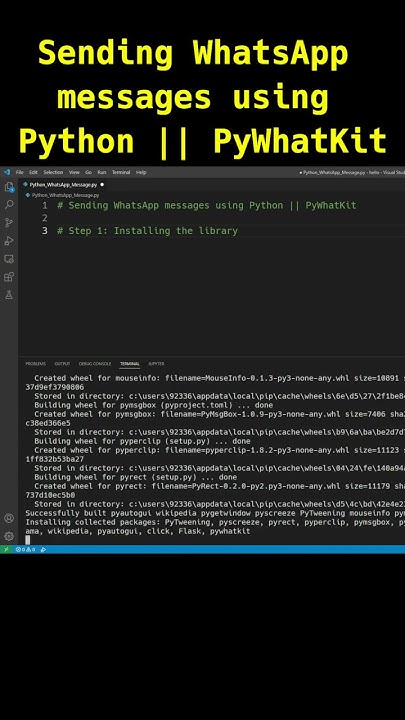Switch to the PROBLEMS panel tab
The height and width of the screenshot is (720, 405).
pyautogui.click(x=35, y=364)
